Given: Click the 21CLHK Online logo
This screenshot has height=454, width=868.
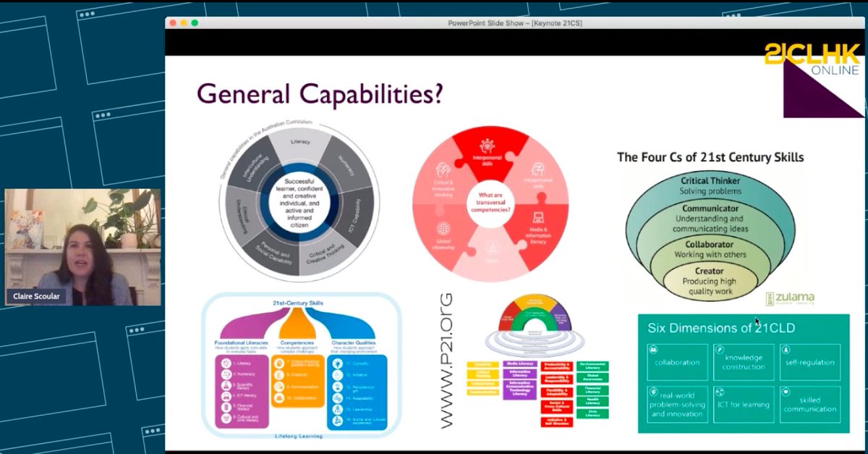Looking at the screenshot, I should (x=814, y=59).
